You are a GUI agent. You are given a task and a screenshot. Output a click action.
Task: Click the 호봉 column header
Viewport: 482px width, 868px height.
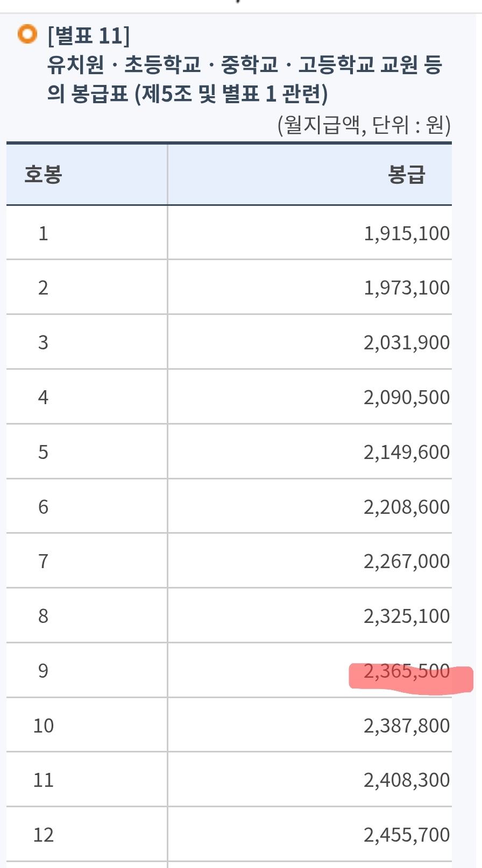point(44,175)
